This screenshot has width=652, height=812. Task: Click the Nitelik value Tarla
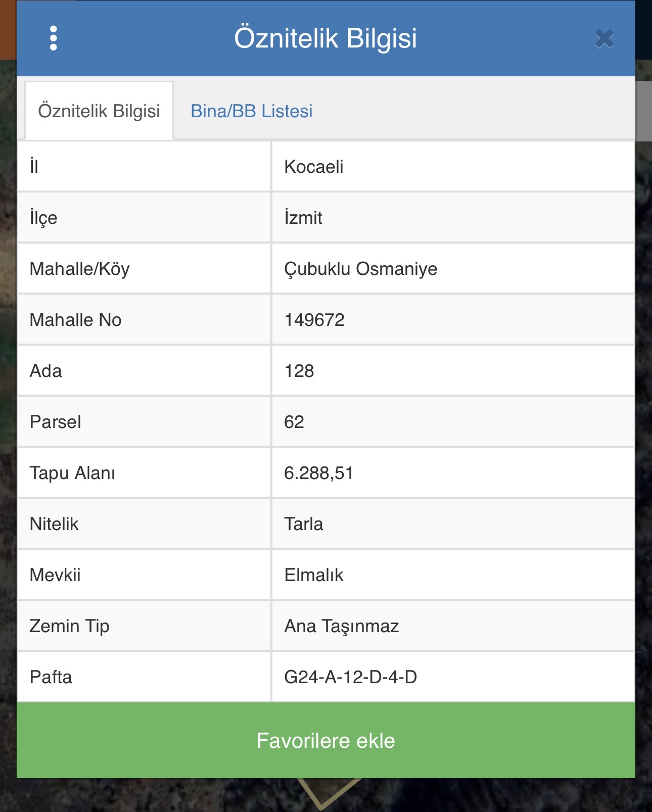pos(303,524)
